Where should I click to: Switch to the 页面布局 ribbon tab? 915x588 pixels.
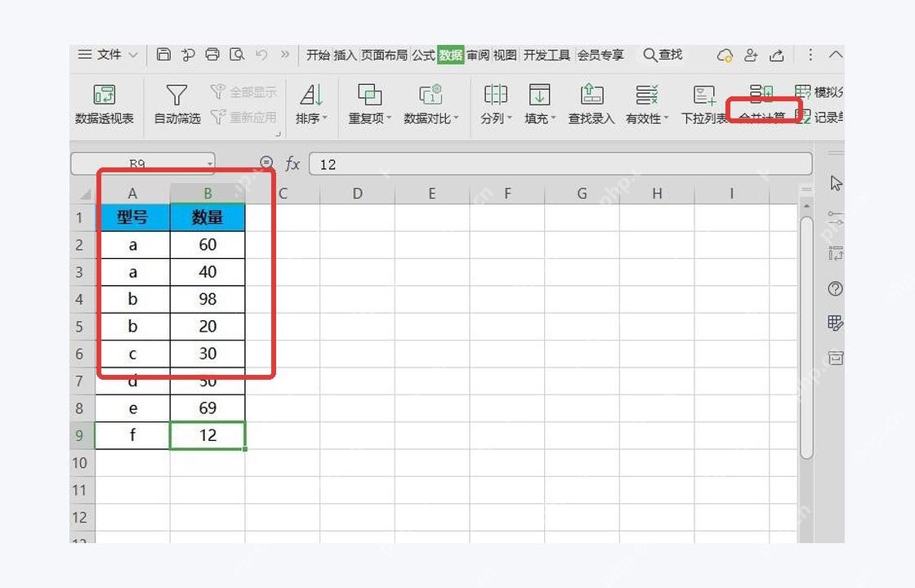[x=384, y=55]
